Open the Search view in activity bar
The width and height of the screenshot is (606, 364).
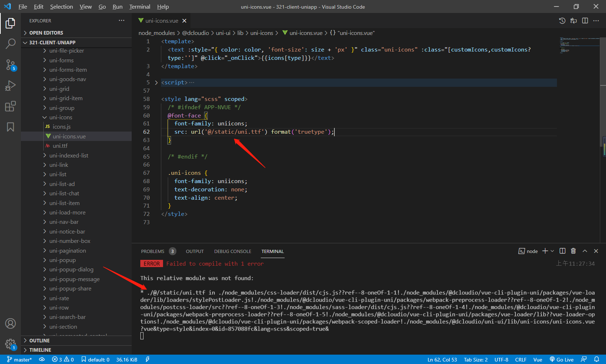[10, 44]
